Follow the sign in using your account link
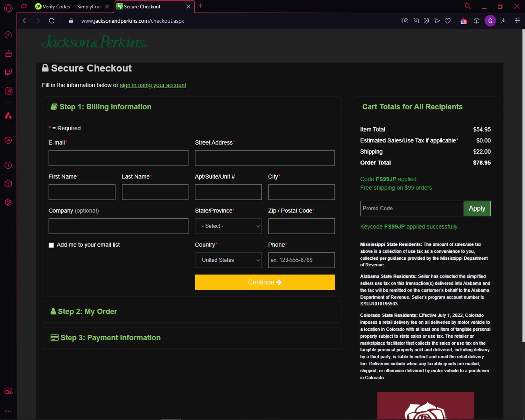 153,85
